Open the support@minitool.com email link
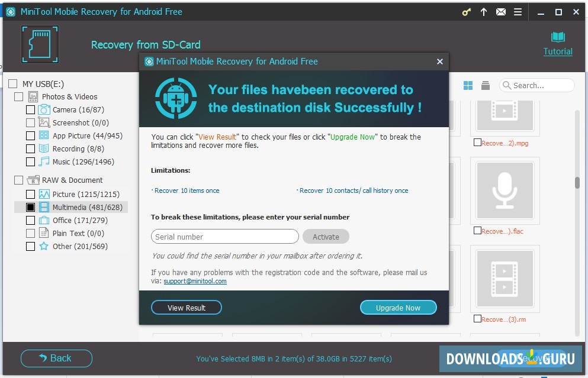588x378 pixels. pyautogui.click(x=195, y=281)
